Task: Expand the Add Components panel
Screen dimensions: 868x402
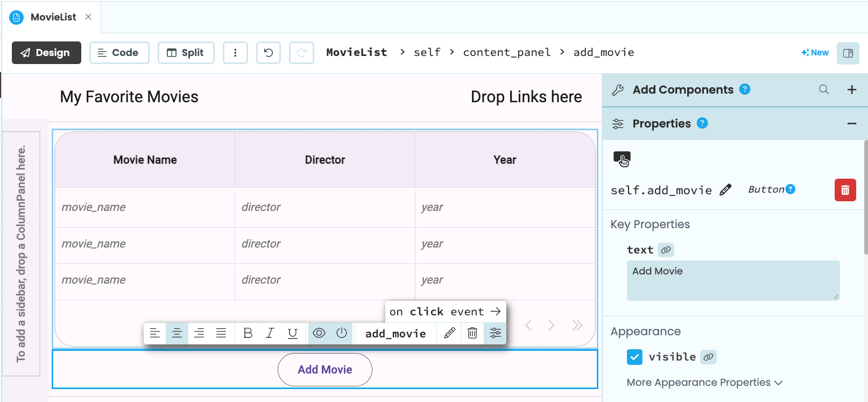Action: (x=852, y=89)
